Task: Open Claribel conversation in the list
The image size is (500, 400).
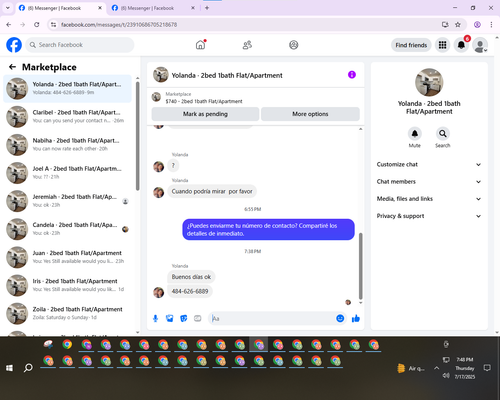Action: pos(67,117)
